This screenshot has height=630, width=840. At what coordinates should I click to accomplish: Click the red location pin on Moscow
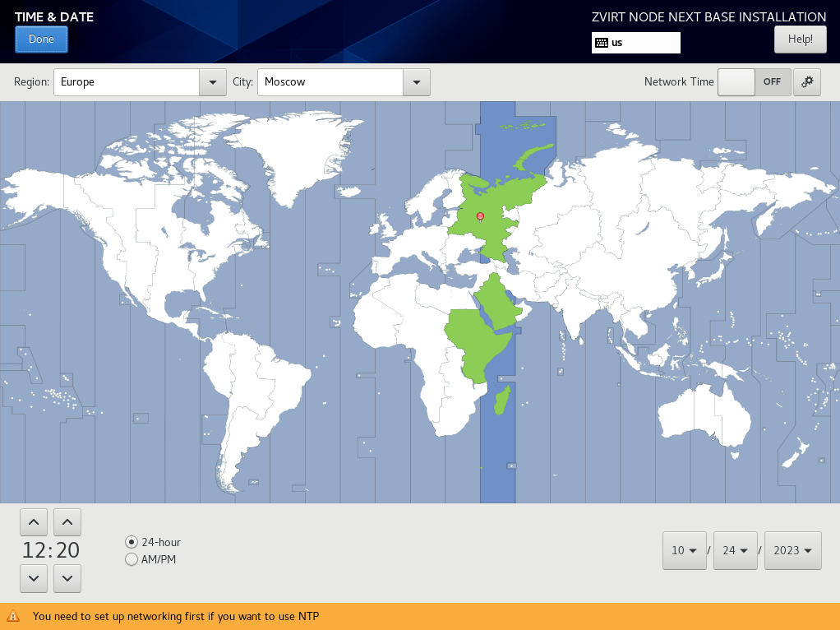[x=481, y=216]
